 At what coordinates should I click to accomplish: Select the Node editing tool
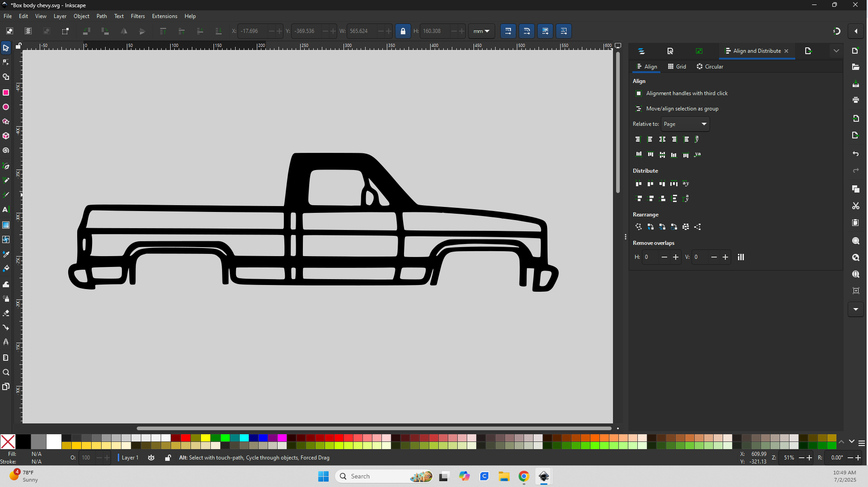pyautogui.click(x=6, y=62)
